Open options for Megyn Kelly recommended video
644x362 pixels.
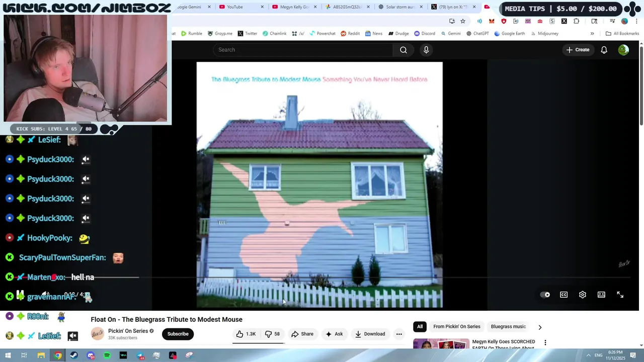(545, 342)
